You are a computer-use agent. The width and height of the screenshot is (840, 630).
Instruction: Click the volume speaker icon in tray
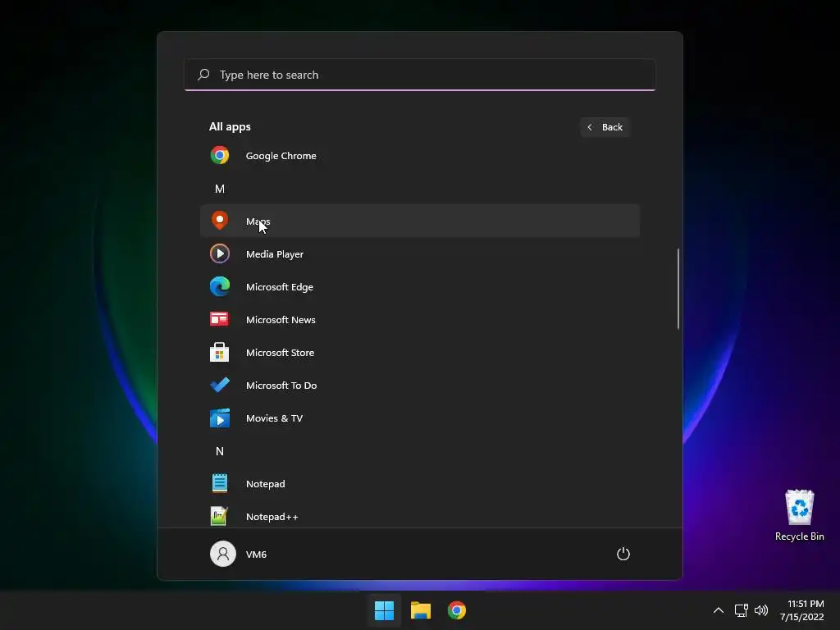(760, 610)
